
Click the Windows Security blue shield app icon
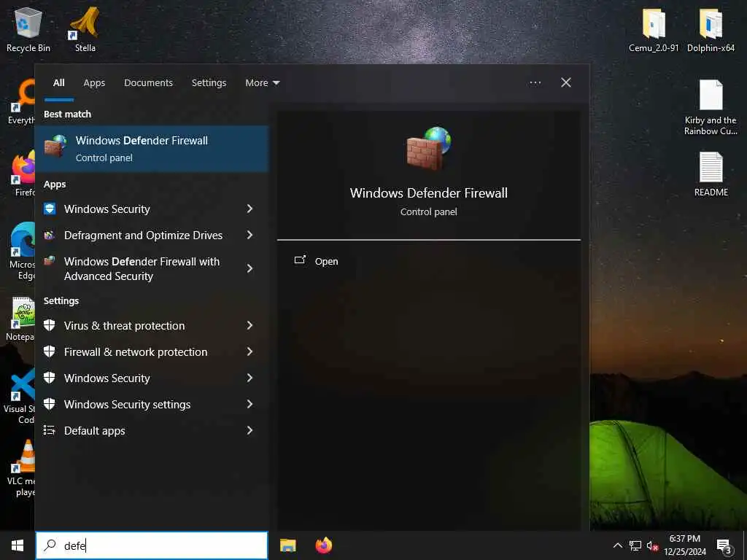coord(50,209)
